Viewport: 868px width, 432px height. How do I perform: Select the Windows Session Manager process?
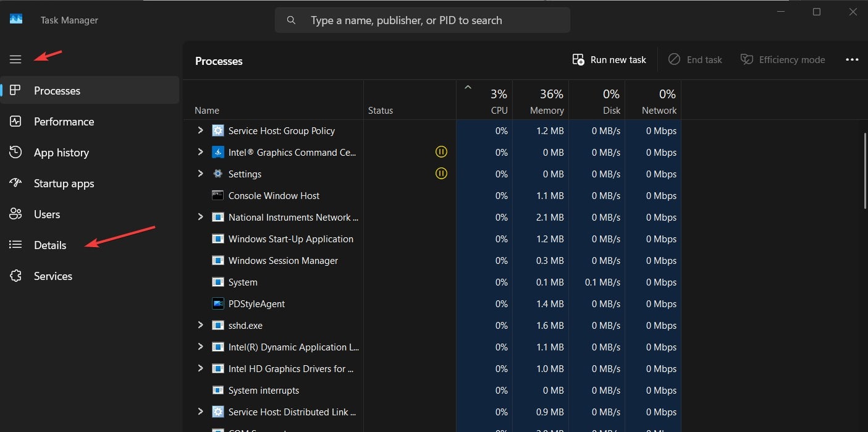(283, 260)
